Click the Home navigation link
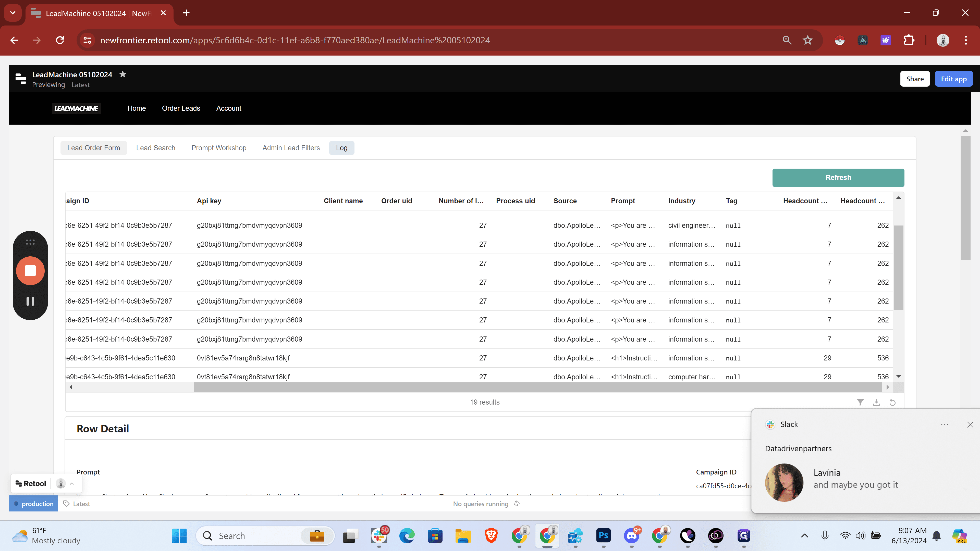 coord(137,108)
